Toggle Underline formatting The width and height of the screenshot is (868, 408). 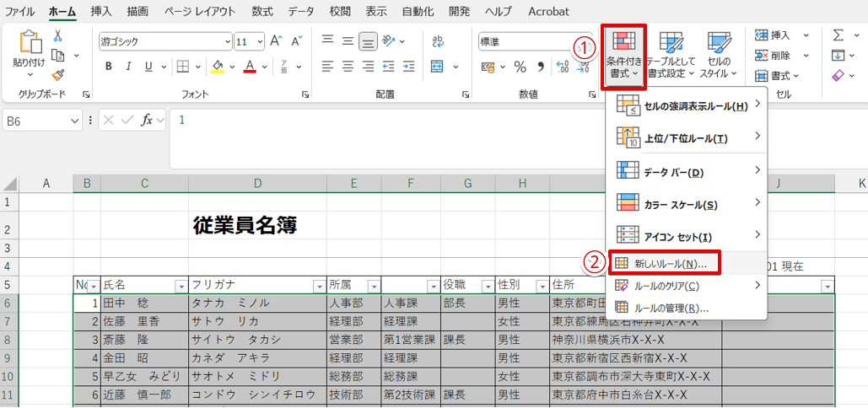tap(148, 67)
